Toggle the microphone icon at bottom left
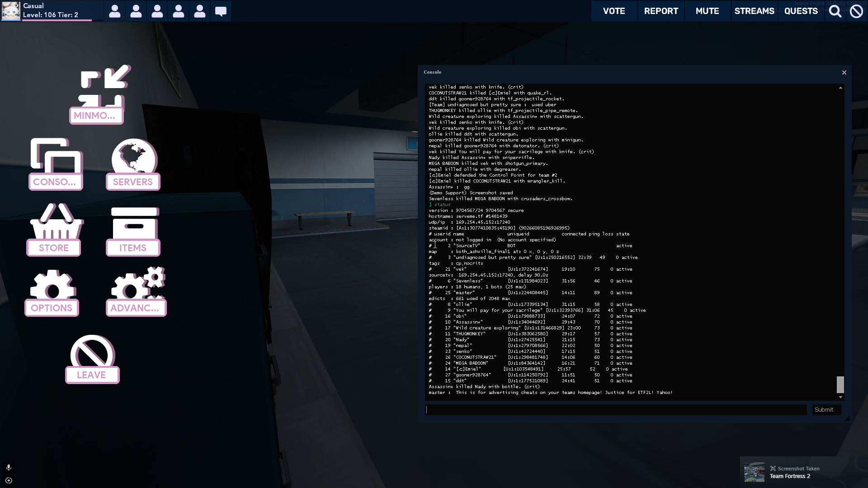 [x=9, y=467]
